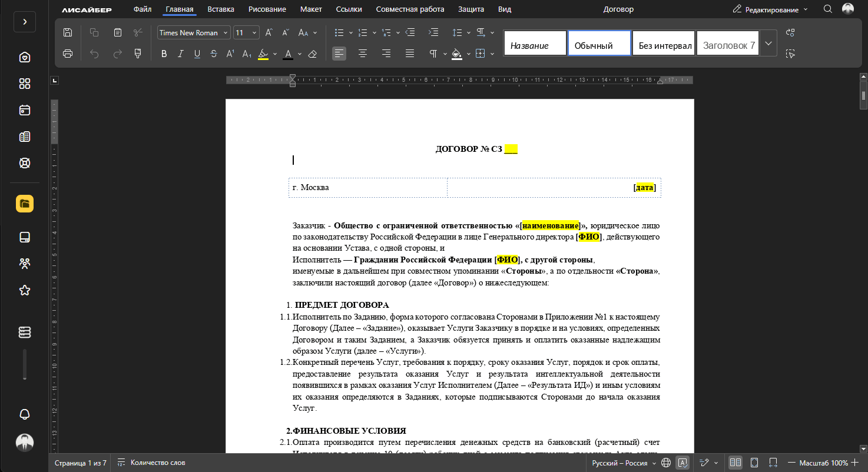868x472 pixels.
Task: Toggle italic formatting
Action: point(181,54)
